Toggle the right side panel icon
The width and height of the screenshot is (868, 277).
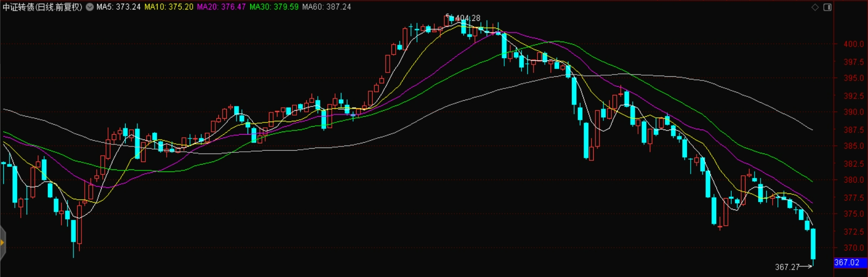point(828,7)
